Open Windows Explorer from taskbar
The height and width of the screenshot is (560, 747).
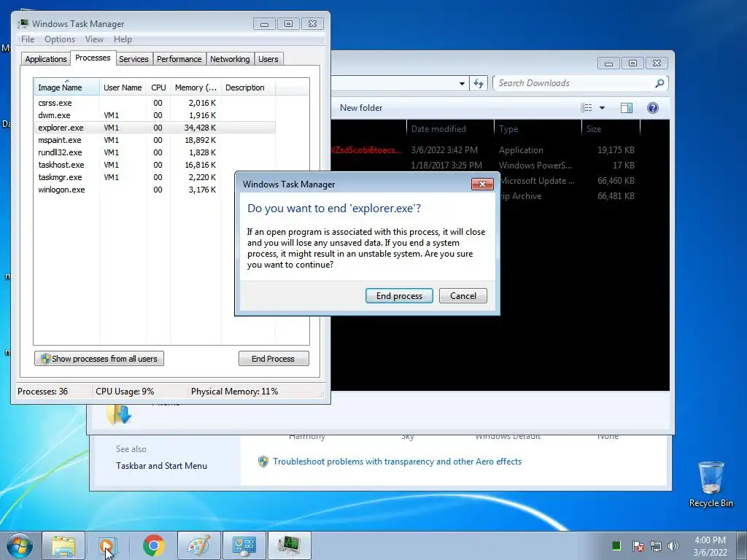pos(63,545)
